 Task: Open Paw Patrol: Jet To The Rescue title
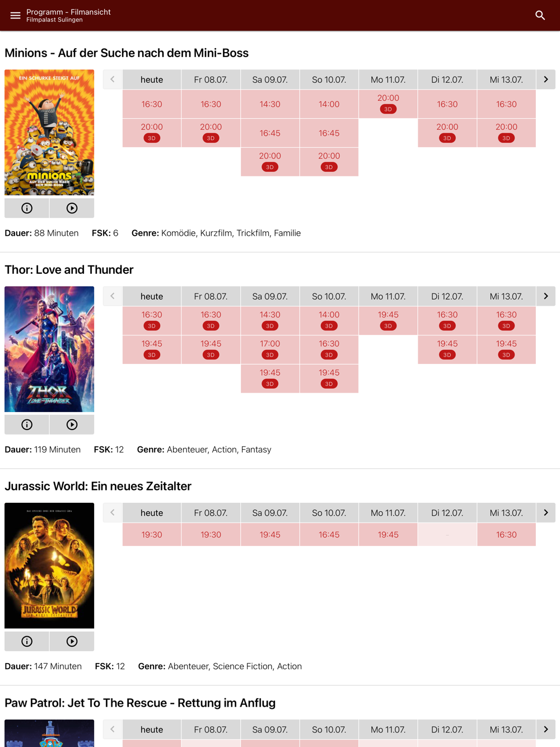coord(140,703)
